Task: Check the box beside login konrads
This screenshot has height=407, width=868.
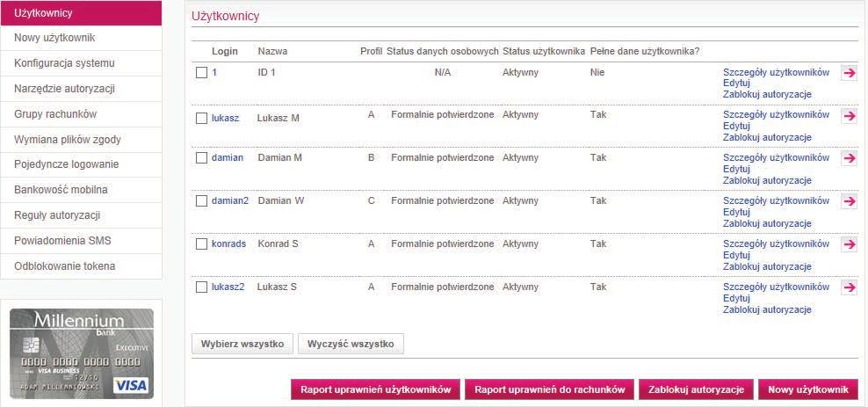Action: 201,244
